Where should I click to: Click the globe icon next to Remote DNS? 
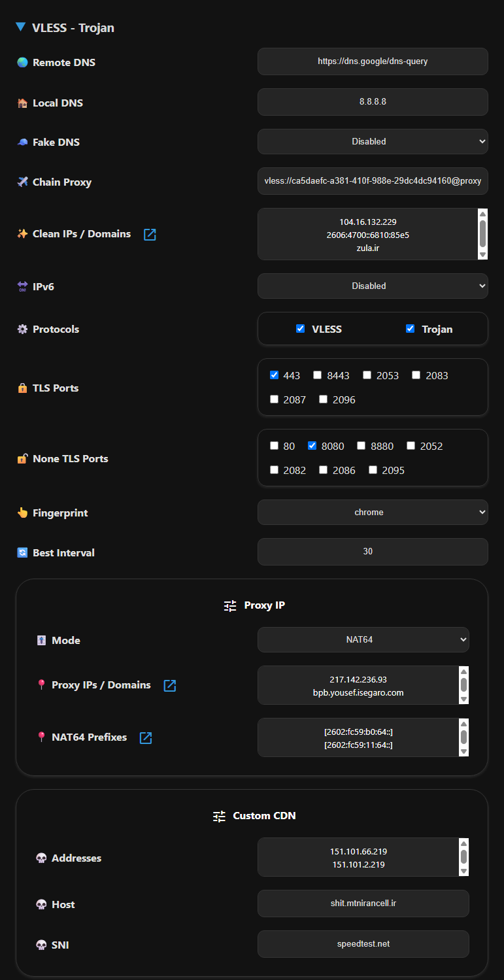tap(23, 62)
